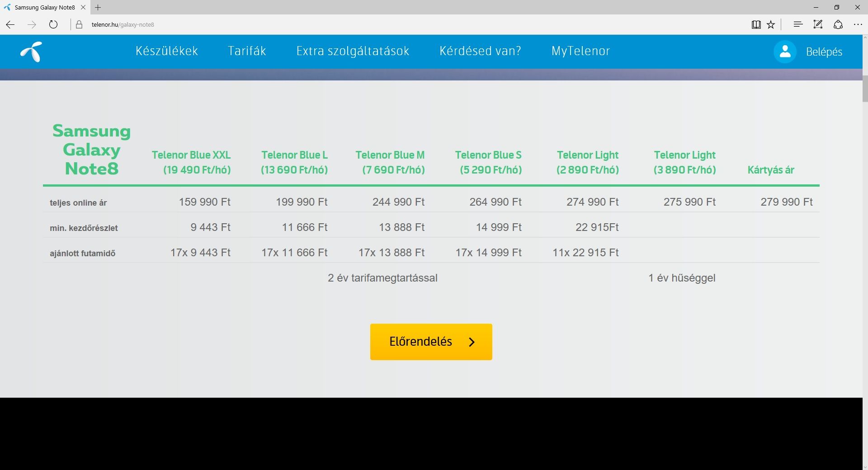Click the Belépés login link
Image resolution: width=868 pixels, height=470 pixels.
pos(824,52)
